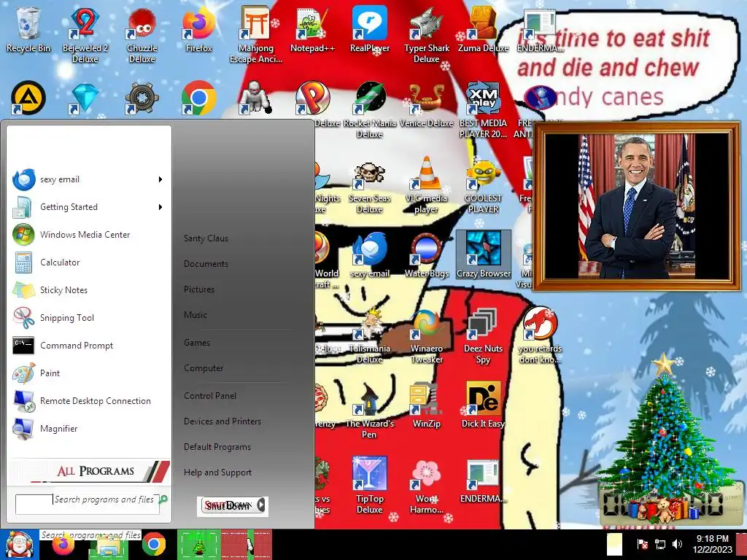This screenshot has width=747, height=560.
Task: Open the Rocket Mania Deluxe shortcut
Action: 370,109
